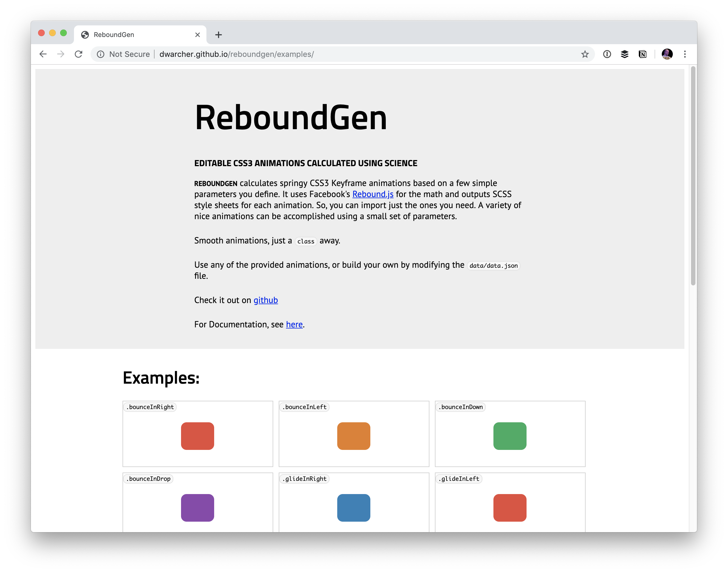
Task: Click the red bounceInRight square
Action: (x=198, y=436)
